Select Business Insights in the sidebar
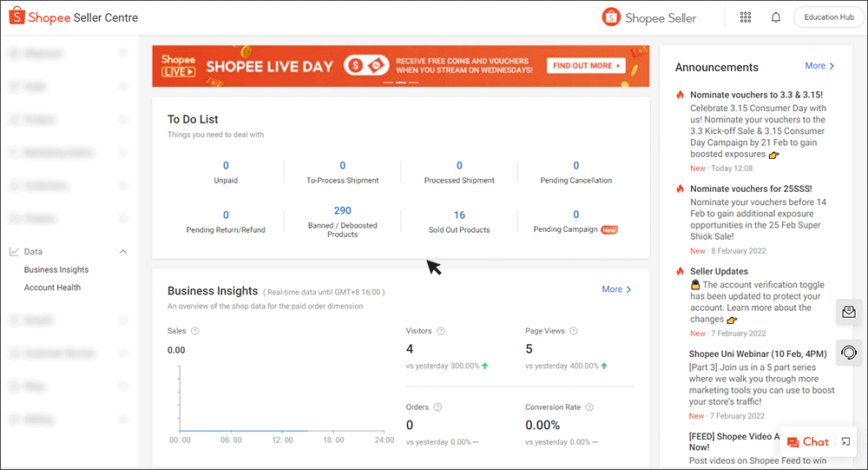This screenshot has width=868, height=470. pos(56,270)
